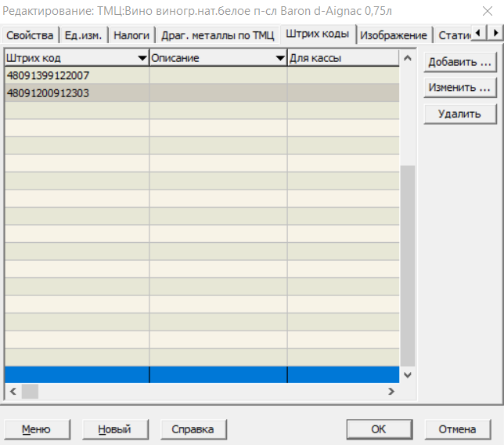Viewport: 504px width, 445px height.
Task: Open the Ед.изм. tab
Action: tap(82, 35)
